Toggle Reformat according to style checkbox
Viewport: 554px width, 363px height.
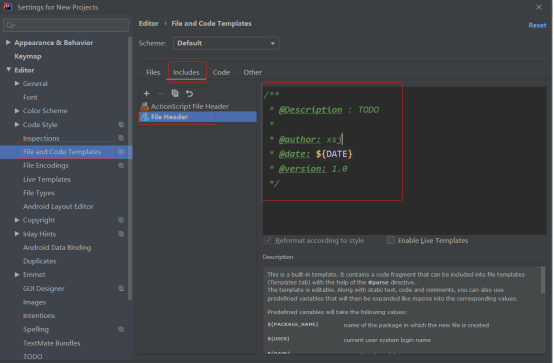point(268,240)
